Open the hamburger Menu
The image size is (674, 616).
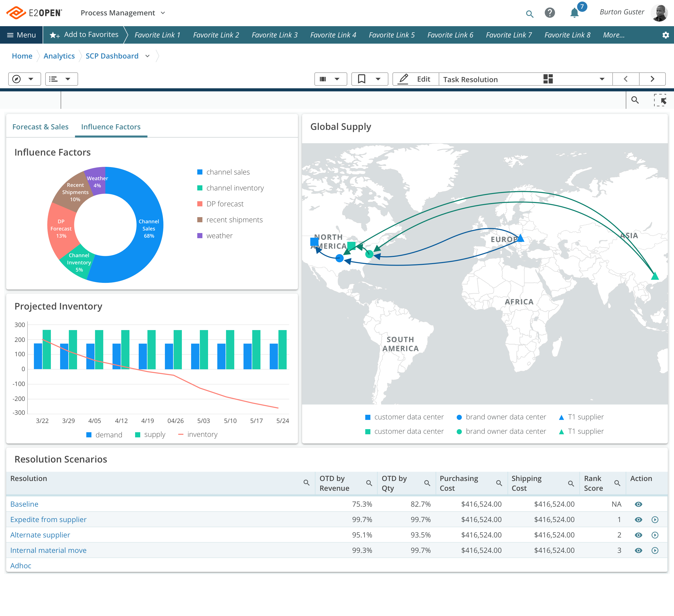(x=21, y=35)
